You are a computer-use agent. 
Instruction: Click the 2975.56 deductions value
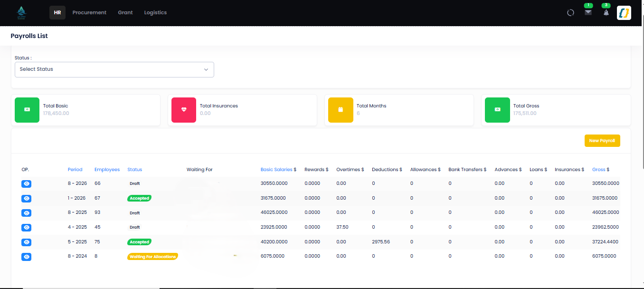pos(381,241)
